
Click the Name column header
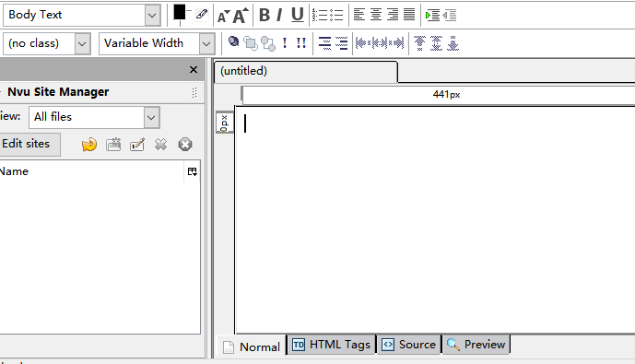[91, 171]
